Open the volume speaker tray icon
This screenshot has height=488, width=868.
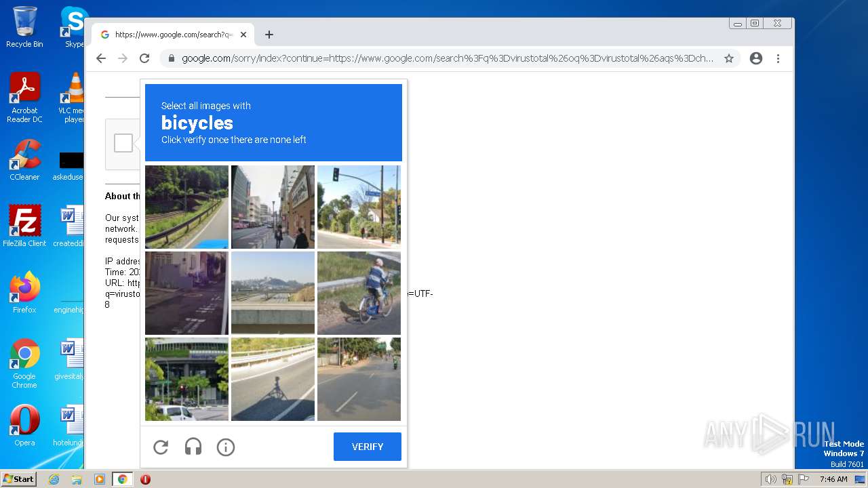tap(771, 479)
